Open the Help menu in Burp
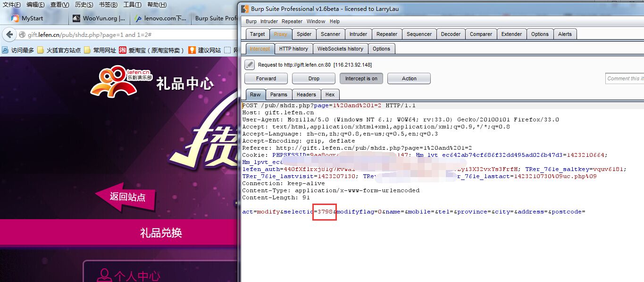The width and height of the screenshot is (644, 282). coord(335,21)
